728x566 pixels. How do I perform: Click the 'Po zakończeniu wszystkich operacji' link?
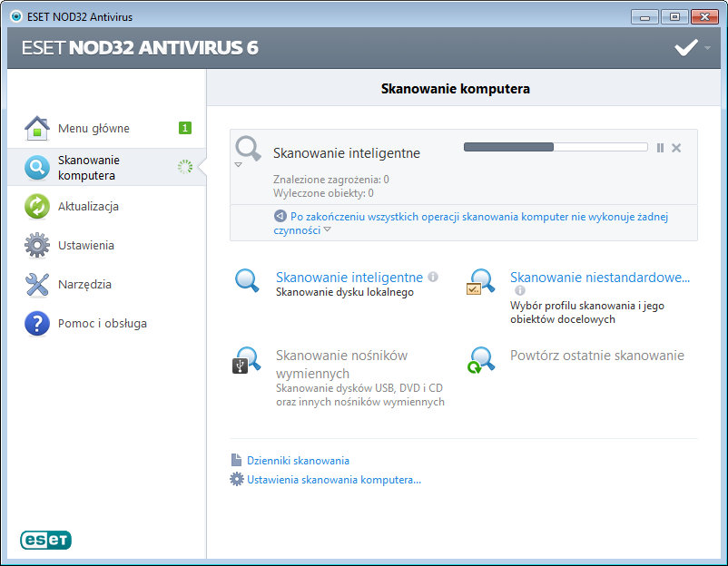[471, 223]
